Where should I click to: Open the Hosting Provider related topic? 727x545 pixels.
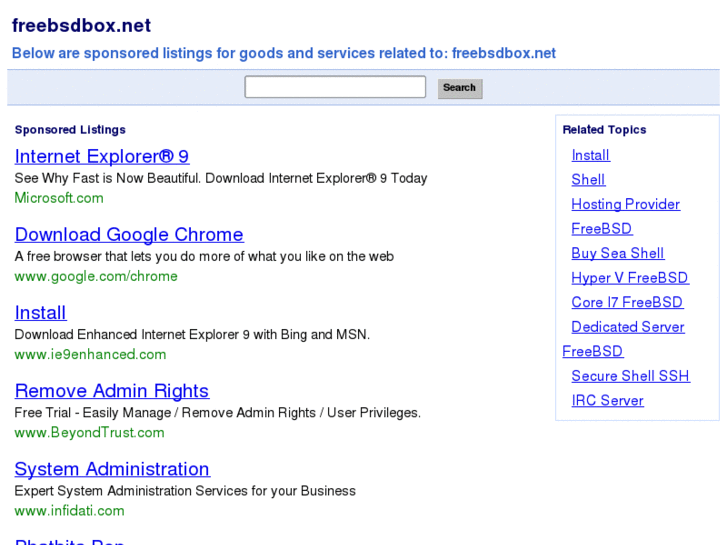click(625, 204)
